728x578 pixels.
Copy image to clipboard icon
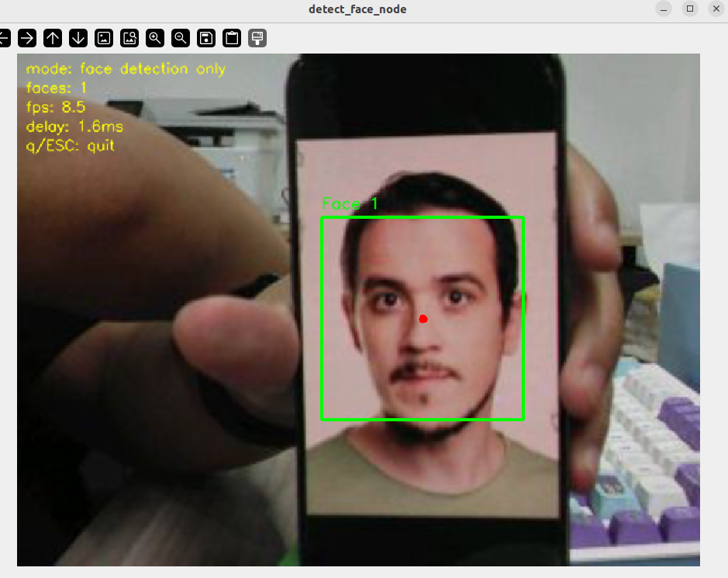232,38
